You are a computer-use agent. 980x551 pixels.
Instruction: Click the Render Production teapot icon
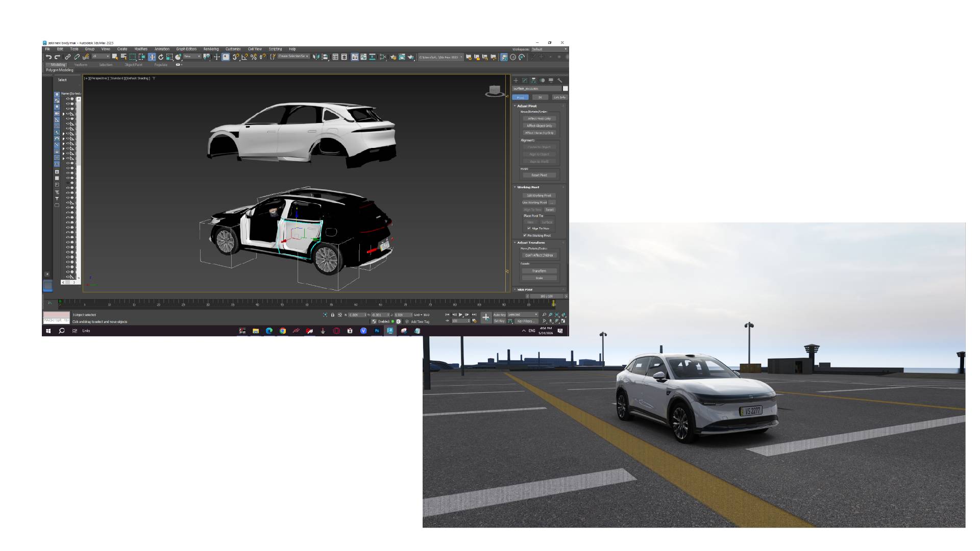point(410,57)
